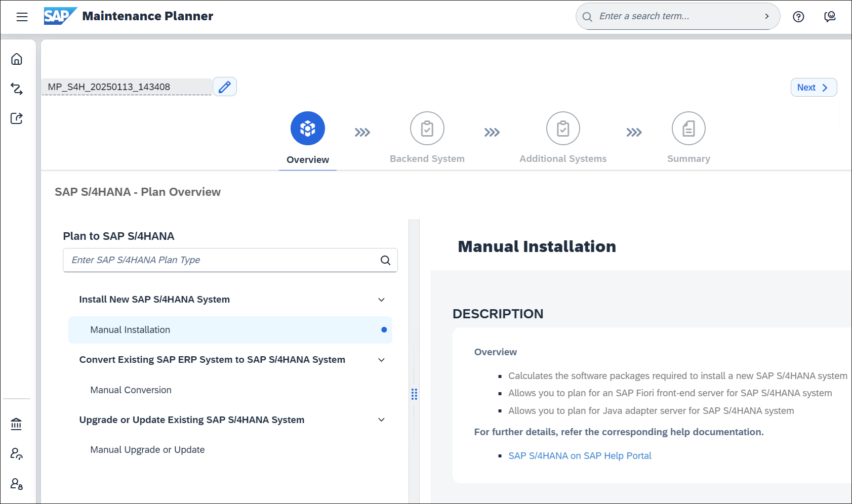This screenshot has width=852, height=504.
Task: Focus the Enter a search term field
Action: coord(677,16)
